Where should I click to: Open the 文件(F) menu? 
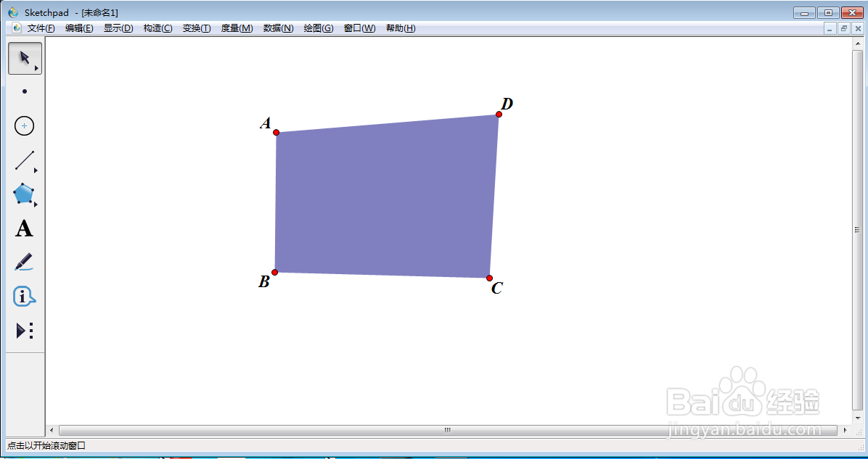point(41,28)
